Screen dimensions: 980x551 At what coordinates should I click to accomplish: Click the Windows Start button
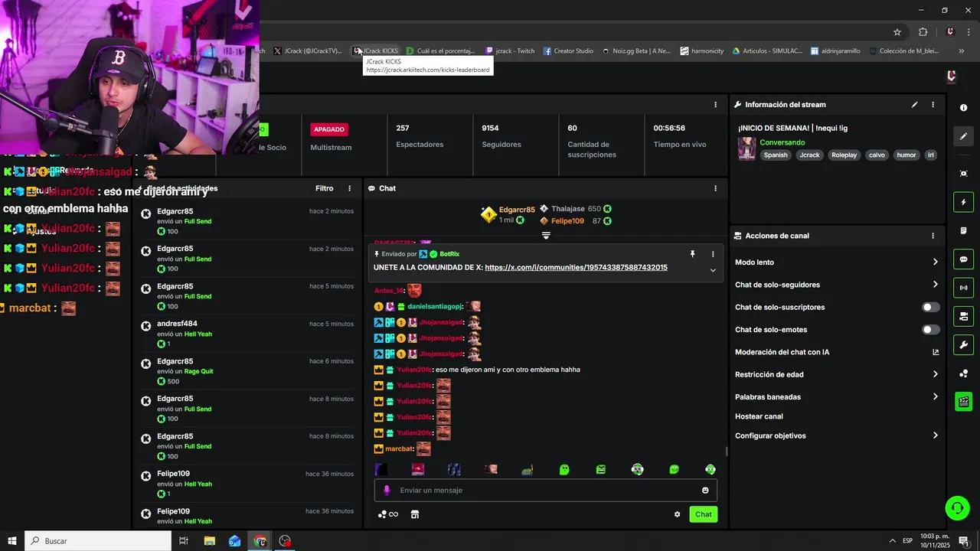11,541
